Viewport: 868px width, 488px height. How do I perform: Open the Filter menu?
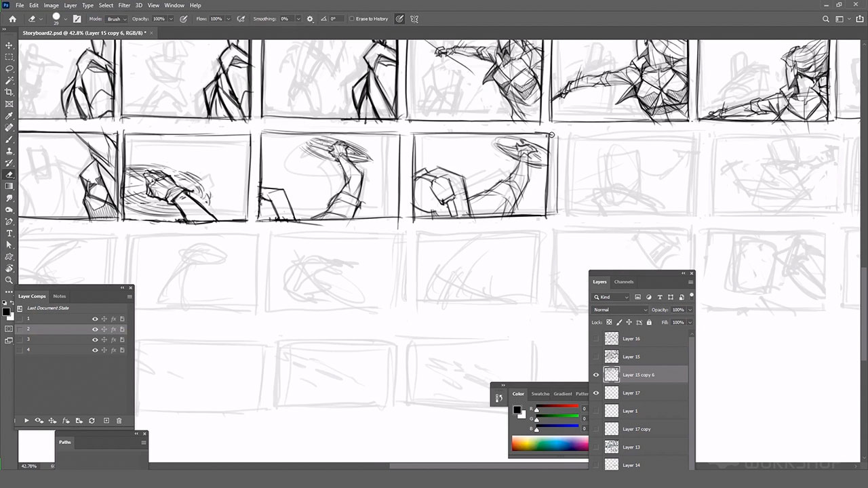pyautogui.click(x=124, y=5)
